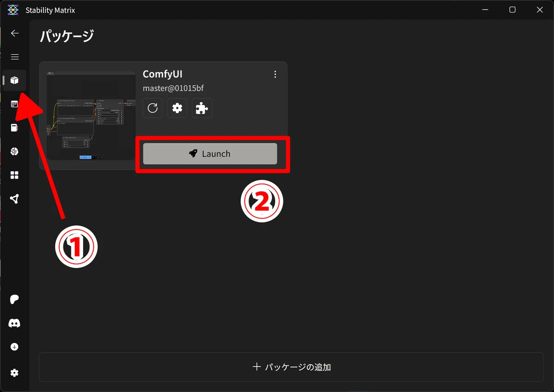Open the Downloads arrow icon
Image resolution: width=554 pixels, height=392 pixels.
pos(15,347)
